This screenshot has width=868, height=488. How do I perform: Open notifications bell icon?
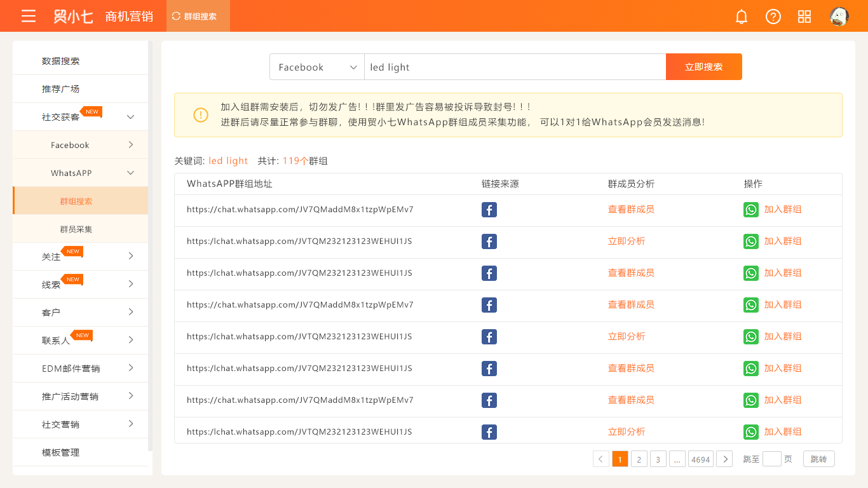742,17
